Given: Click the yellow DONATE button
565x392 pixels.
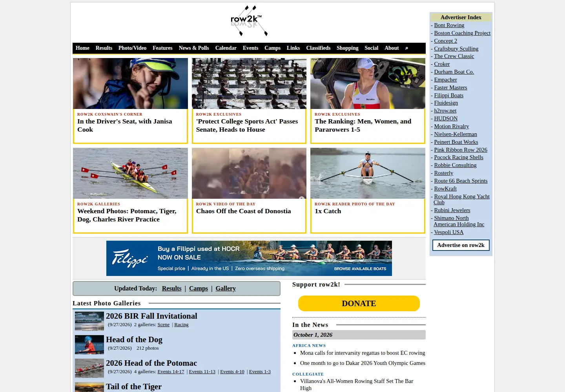Looking at the screenshot, I should pyautogui.click(x=359, y=303).
